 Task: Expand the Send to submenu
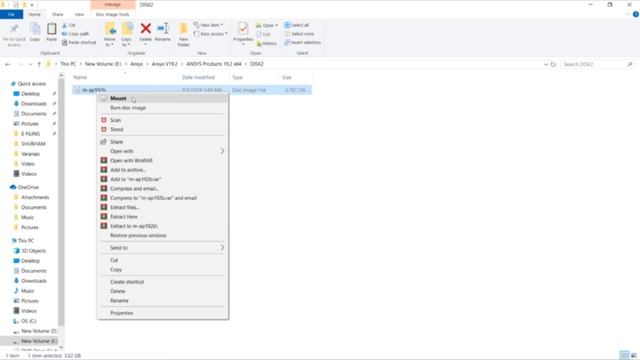162,248
